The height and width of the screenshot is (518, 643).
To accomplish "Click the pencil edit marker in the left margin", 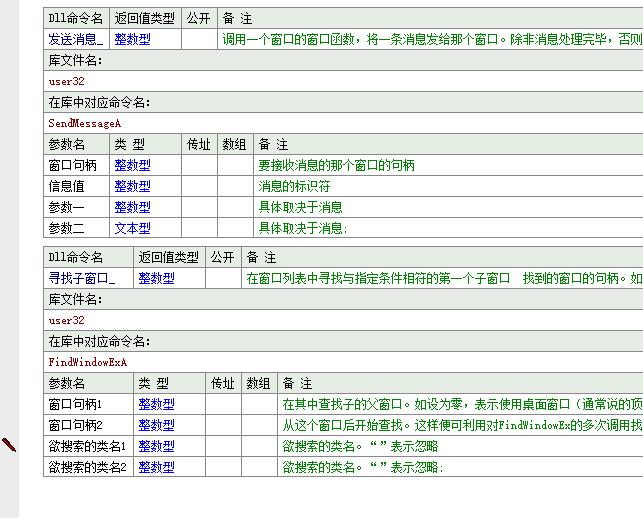I will pos(9,445).
